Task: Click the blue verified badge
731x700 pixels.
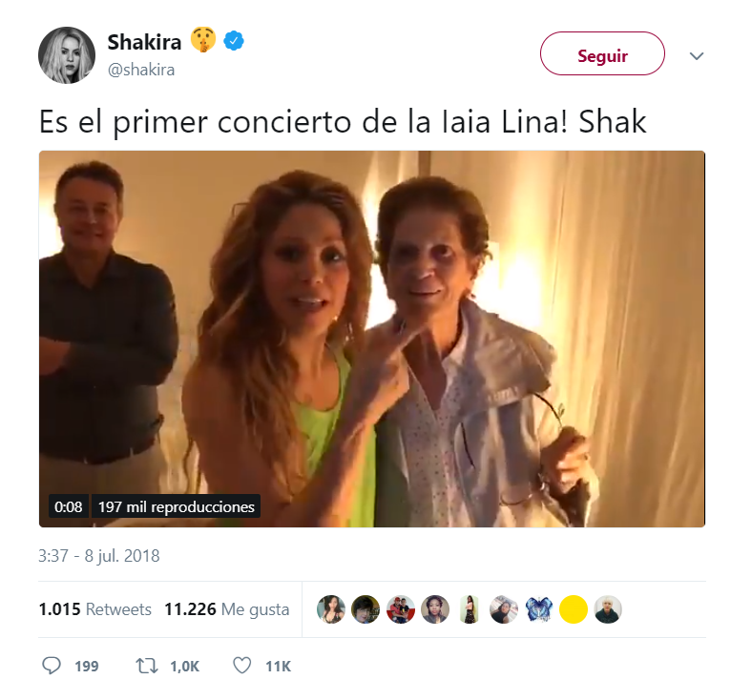Action: [234, 41]
